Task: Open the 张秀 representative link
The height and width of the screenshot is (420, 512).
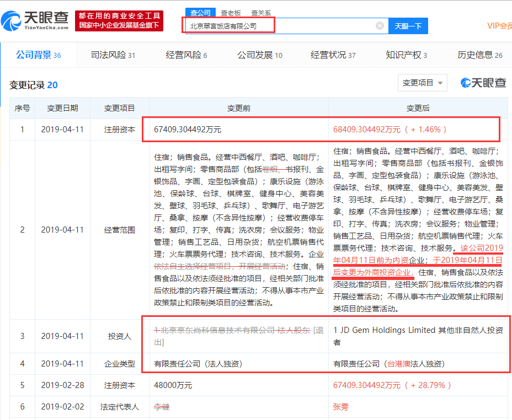Action: [x=341, y=407]
